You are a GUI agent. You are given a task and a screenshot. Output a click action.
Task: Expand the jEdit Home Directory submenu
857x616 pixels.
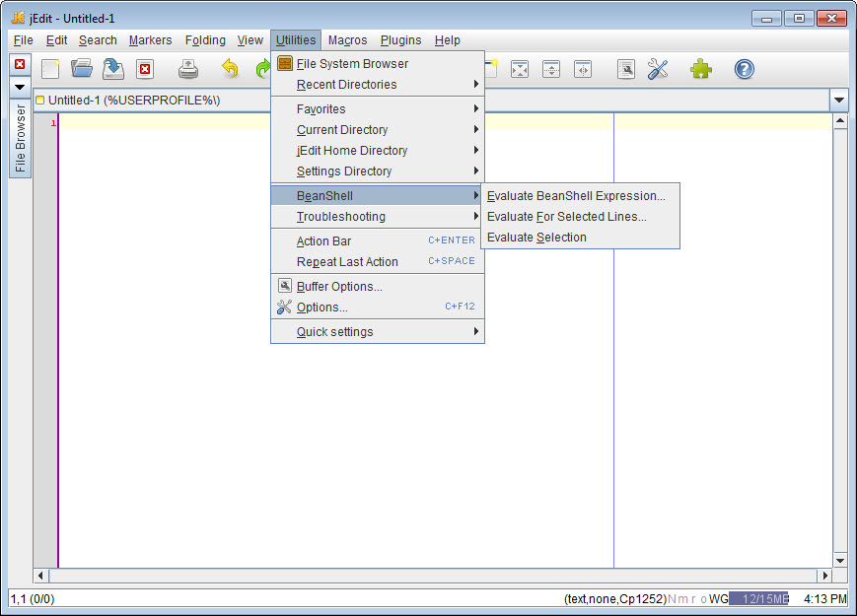(x=378, y=151)
